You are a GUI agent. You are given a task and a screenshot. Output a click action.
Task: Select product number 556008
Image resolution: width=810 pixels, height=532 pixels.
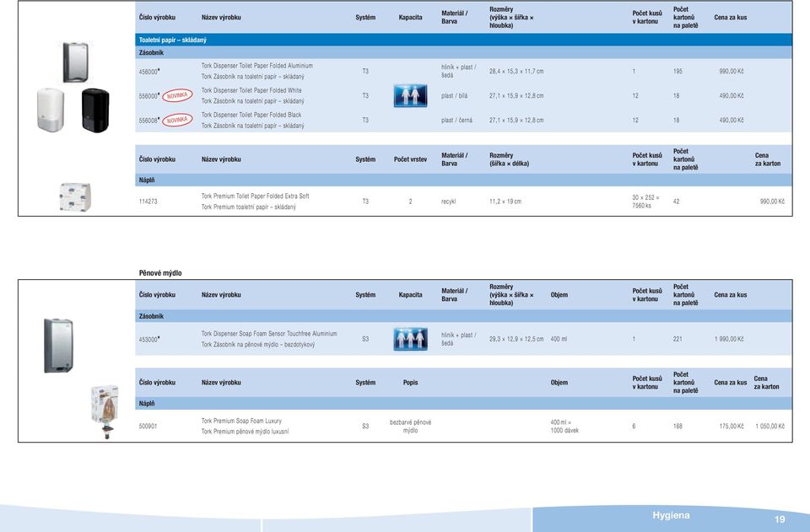148,121
